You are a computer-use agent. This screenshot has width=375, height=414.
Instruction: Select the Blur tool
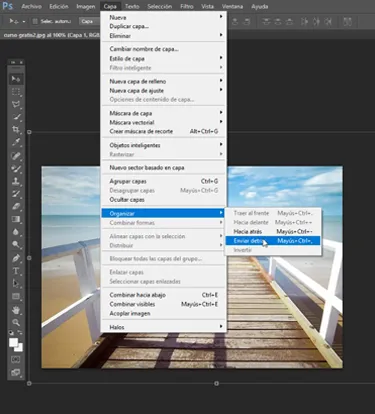pyautogui.click(x=16, y=232)
